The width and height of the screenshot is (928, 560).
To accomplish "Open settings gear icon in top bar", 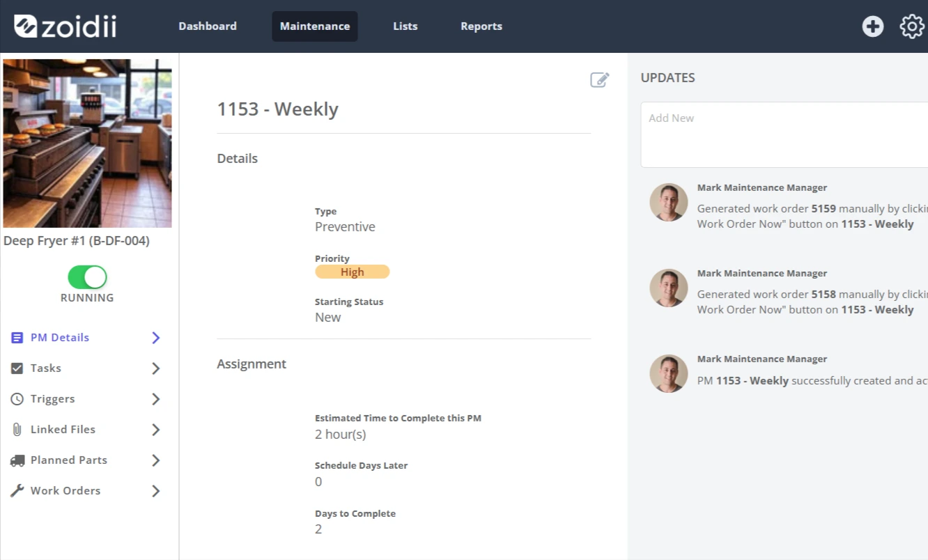I will (x=912, y=26).
